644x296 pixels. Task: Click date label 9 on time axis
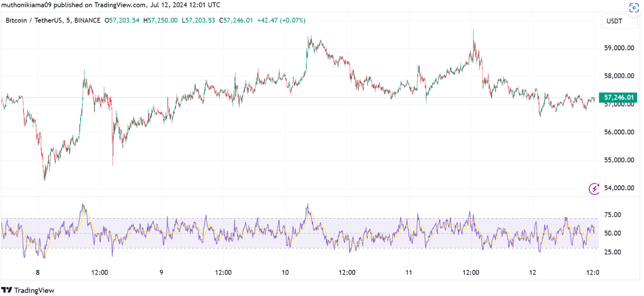pos(161,272)
